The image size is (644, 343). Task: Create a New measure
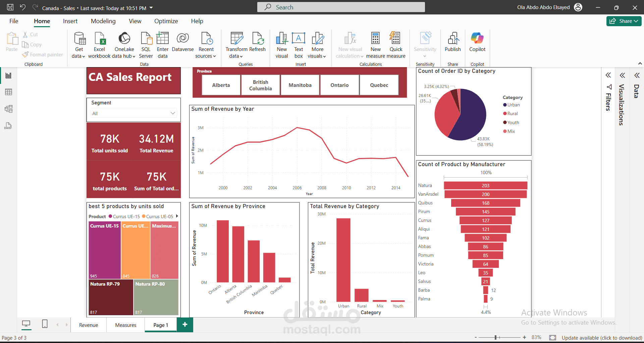click(376, 45)
